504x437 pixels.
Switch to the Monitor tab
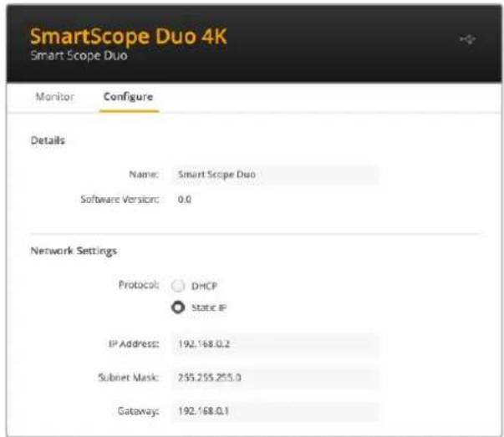tap(55, 96)
